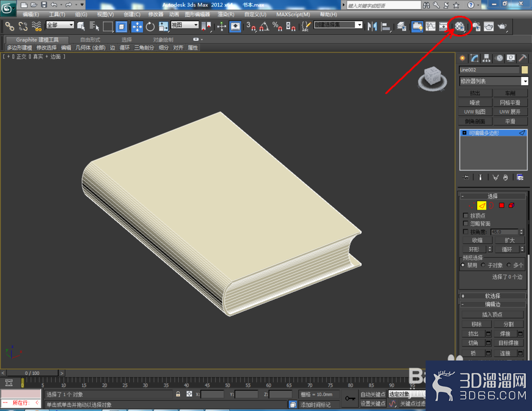Open the 修改器列表 modifier dropdown
532x411 pixels.
(x=494, y=81)
